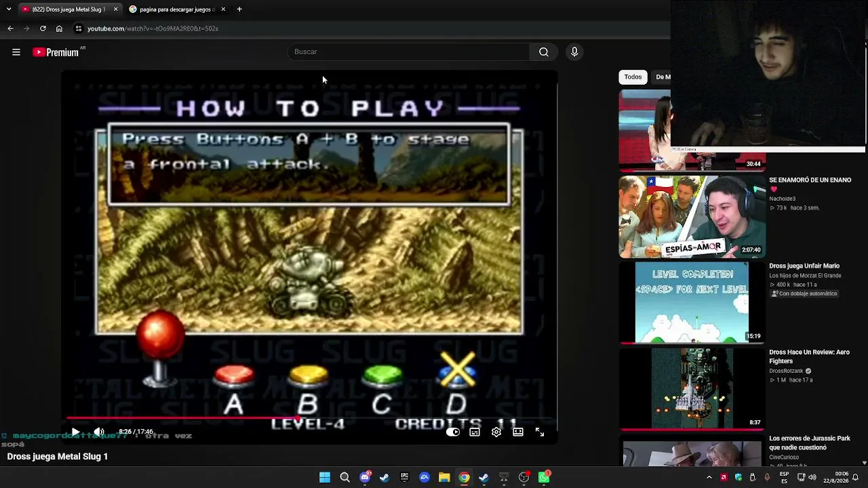
Task: Open Dross juega Unfair Mario title link
Action: [804, 266]
